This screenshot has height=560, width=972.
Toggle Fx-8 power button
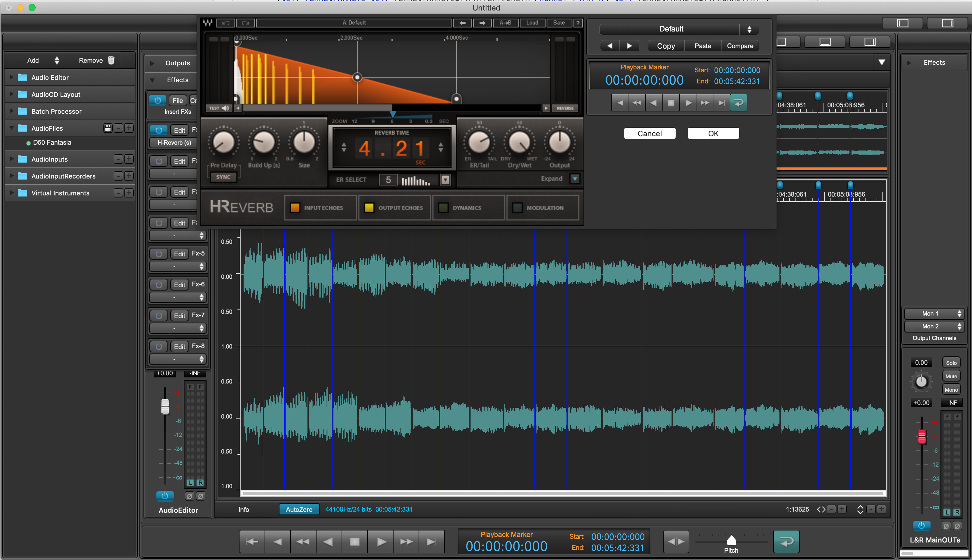tap(158, 346)
